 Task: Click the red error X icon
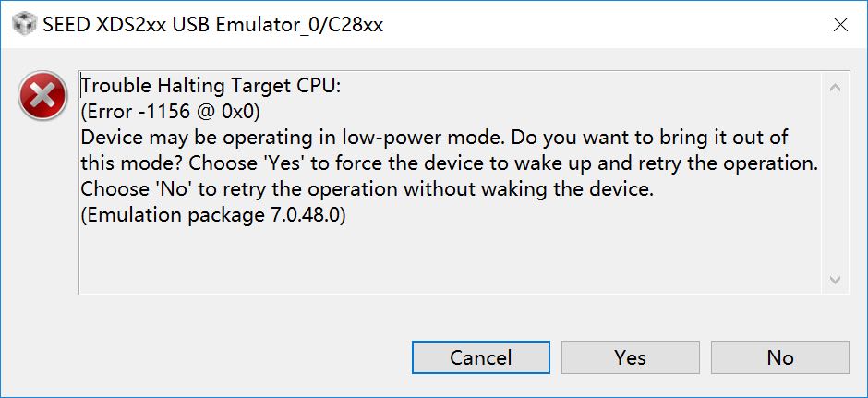click(x=42, y=95)
